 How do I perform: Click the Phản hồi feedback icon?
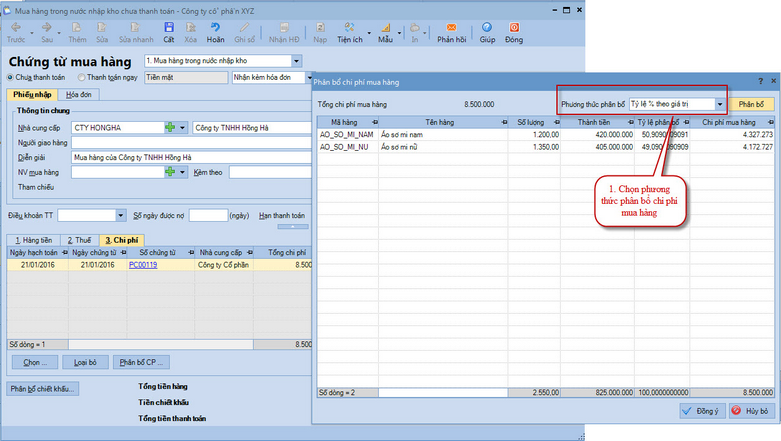(451, 32)
